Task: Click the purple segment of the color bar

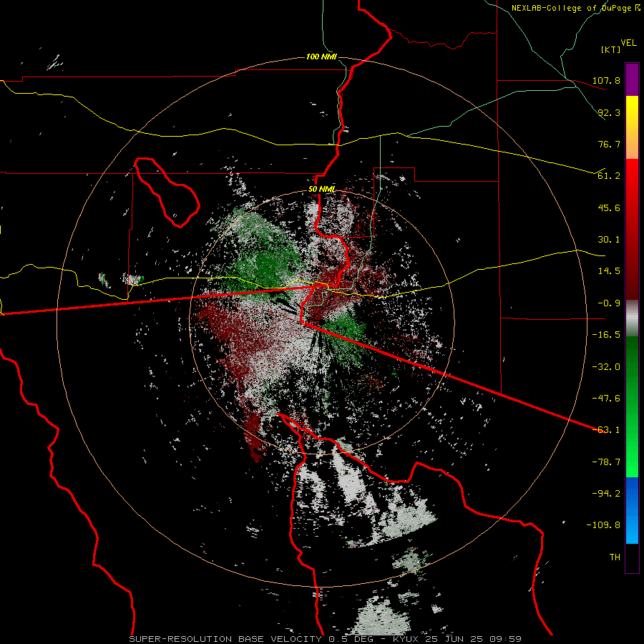Action: coord(632,80)
